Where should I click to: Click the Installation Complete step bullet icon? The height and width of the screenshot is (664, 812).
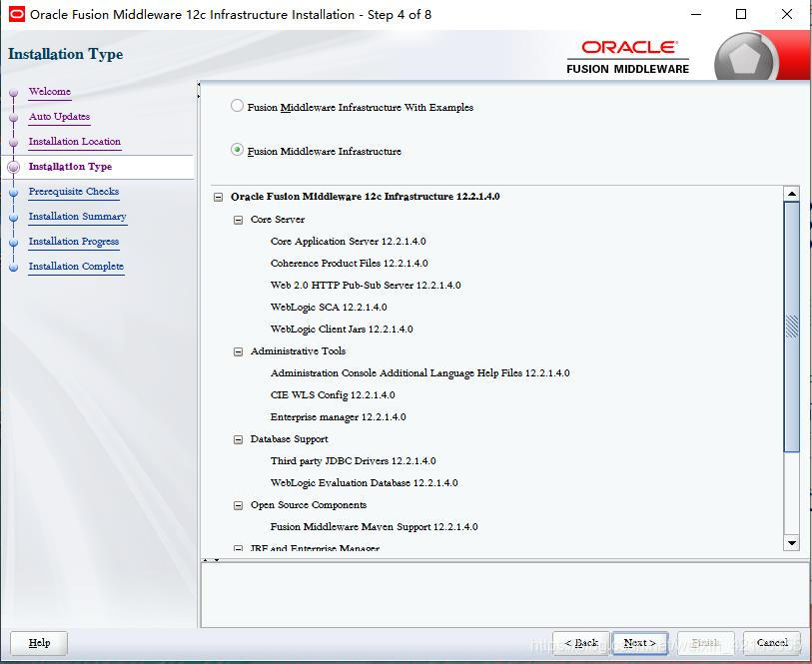click(x=14, y=268)
